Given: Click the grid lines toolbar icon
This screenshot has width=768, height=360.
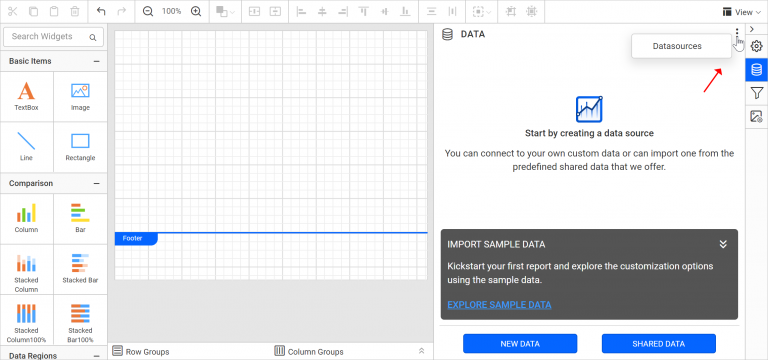Looking at the screenshot, I should 511,11.
